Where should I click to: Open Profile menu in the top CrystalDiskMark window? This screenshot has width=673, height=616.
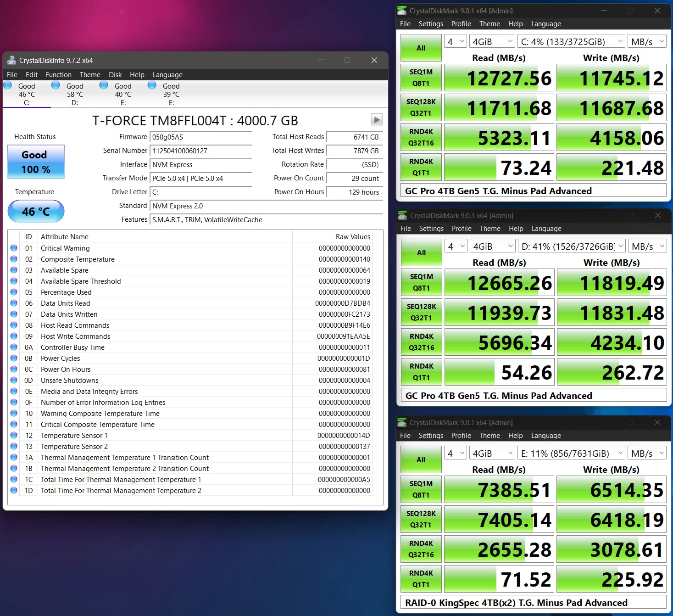[461, 24]
